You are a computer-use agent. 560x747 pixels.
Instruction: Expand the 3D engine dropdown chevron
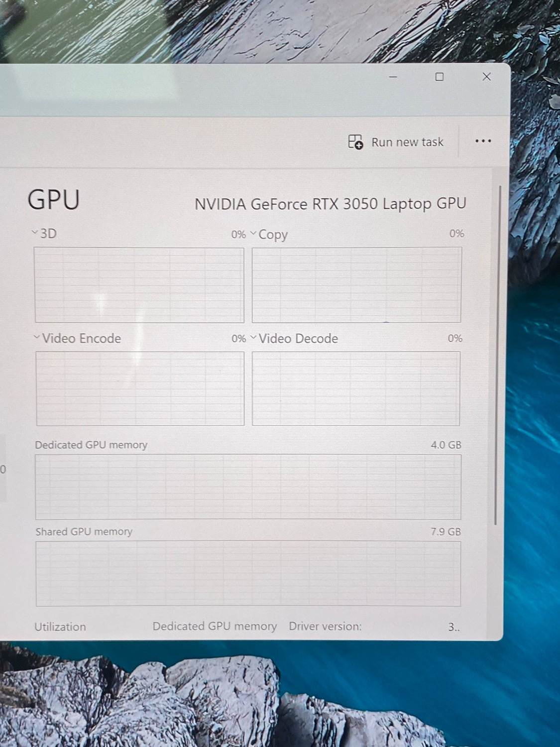coord(34,233)
